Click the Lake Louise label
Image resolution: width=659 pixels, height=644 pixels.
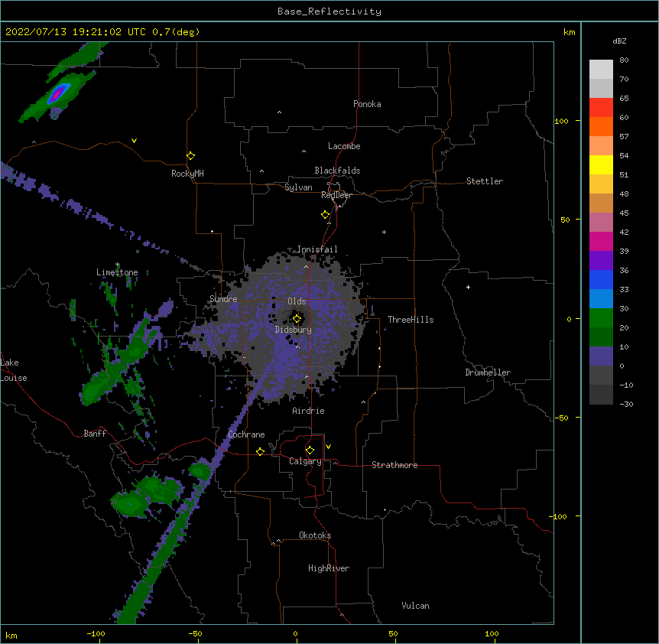[14, 370]
